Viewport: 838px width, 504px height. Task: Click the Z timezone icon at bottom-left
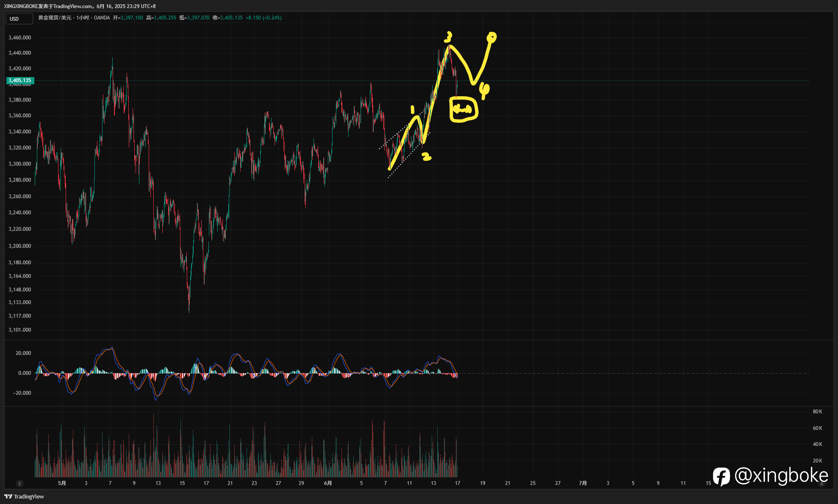tap(19, 483)
